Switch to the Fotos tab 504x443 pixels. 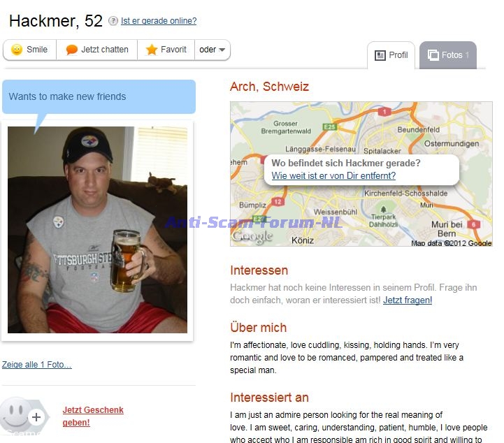[448, 55]
